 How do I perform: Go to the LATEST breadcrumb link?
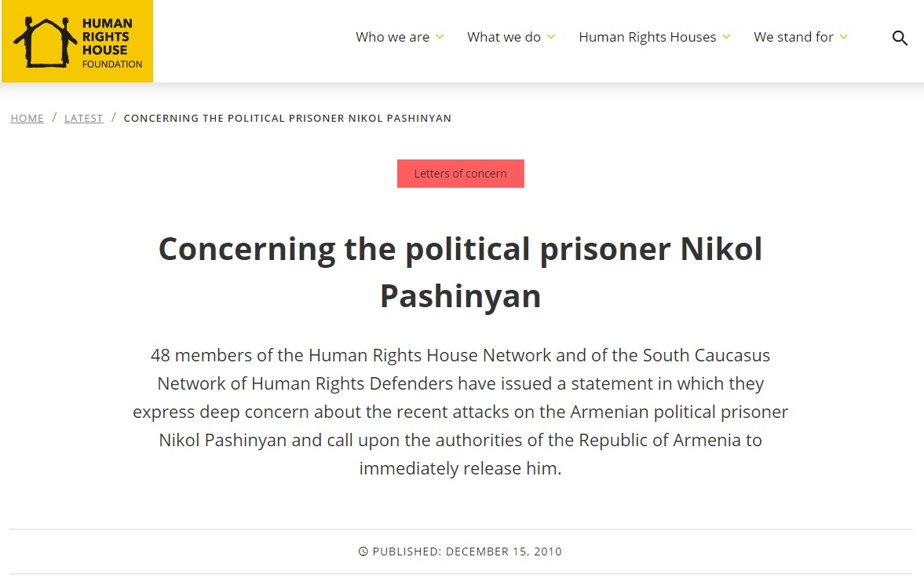(84, 118)
